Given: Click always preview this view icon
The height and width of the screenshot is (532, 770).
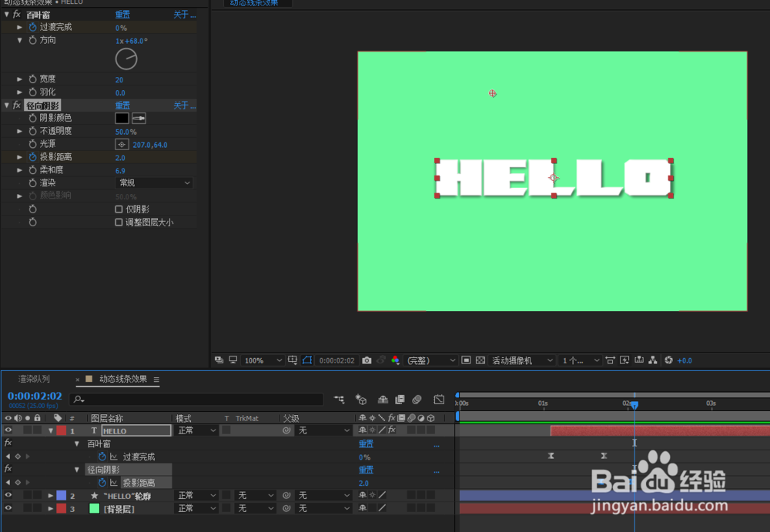Looking at the screenshot, I should (219, 360).
